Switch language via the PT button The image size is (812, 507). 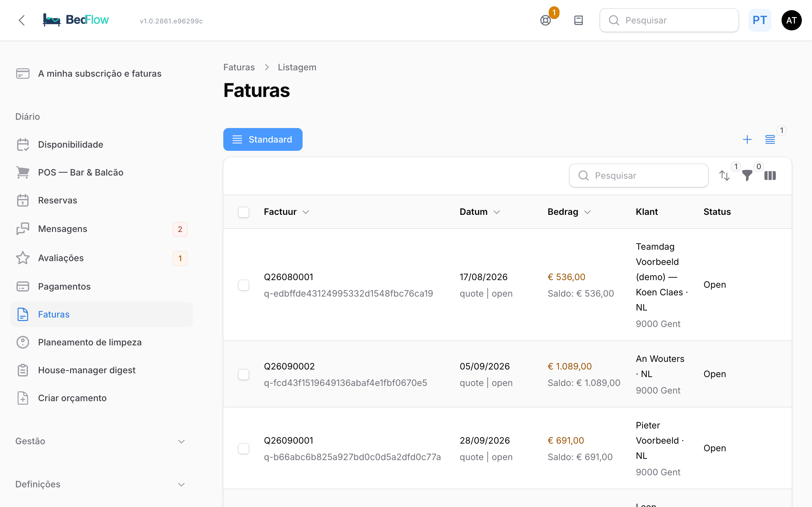(x=760, y=21)
